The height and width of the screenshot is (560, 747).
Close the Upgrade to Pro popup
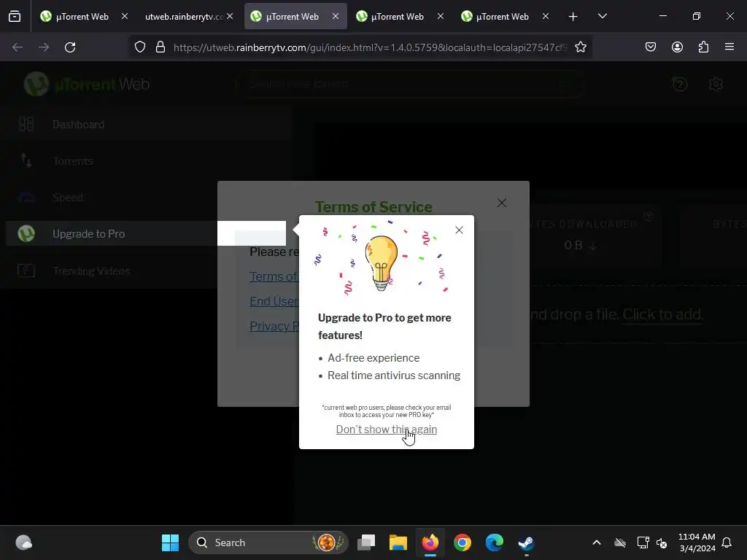click(x=459, y=230)
